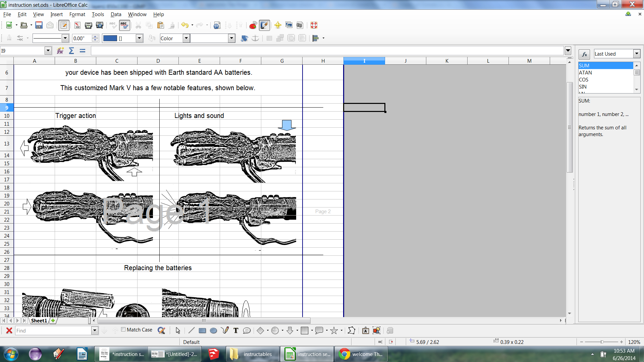The height and width of the screenshot is (362, 644).
Task: Click the blue area color swatch
Action: [x=110, y=38]
